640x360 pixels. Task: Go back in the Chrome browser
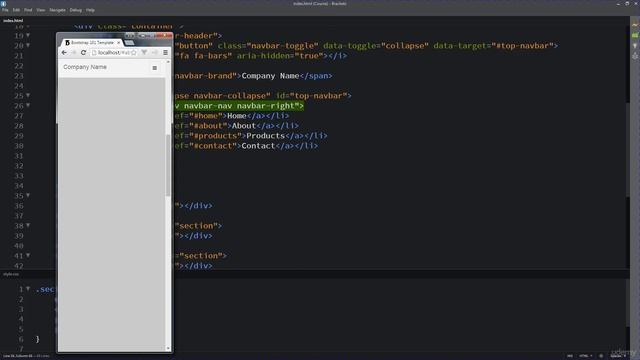click(64, 53)
